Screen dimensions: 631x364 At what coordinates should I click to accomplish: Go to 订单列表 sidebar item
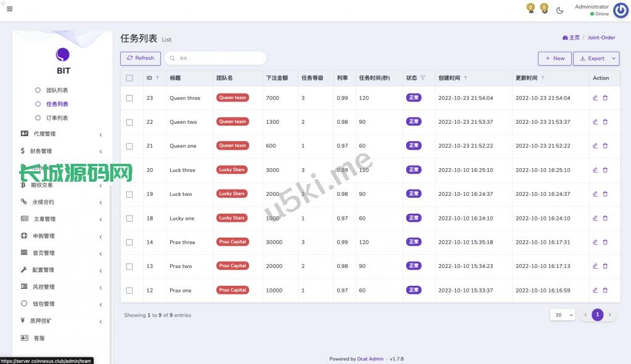coord(57,118)
